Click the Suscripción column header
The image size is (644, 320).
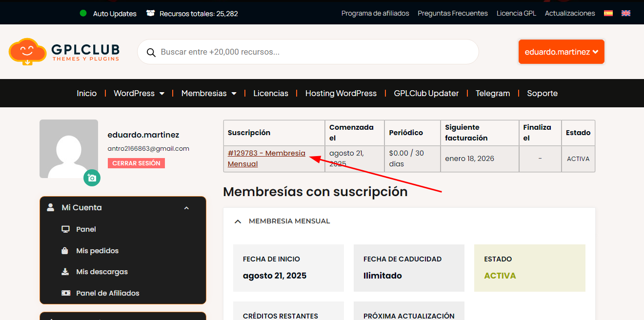pos(274,133)
